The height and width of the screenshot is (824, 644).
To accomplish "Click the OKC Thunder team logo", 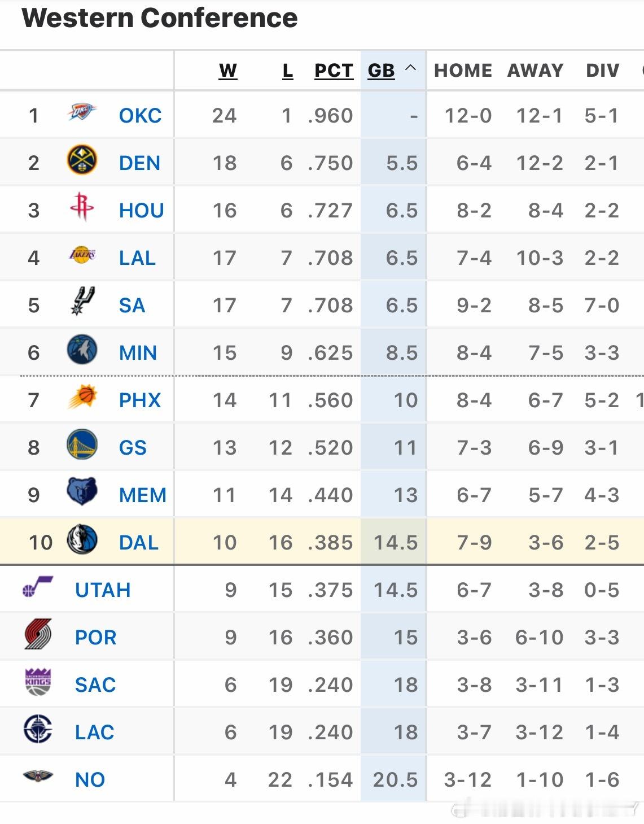I will pyautogui.click(x=82, y=112).
